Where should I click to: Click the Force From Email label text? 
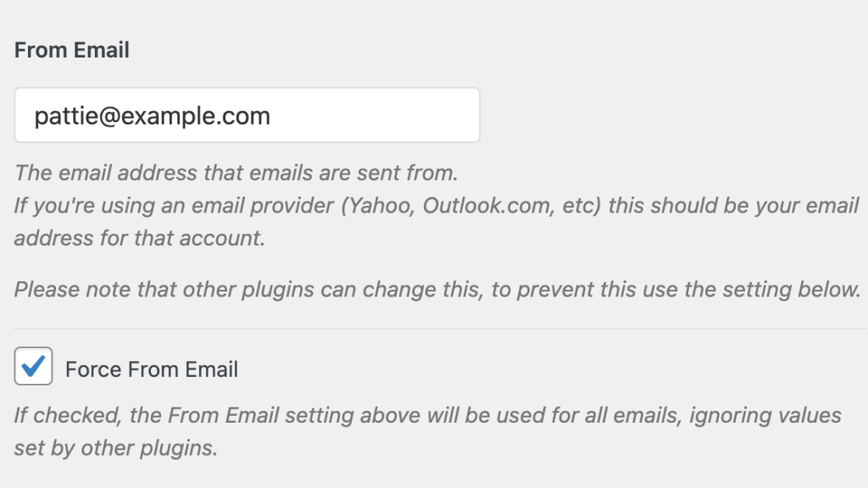pyautogui.click(x=153, y=369)
